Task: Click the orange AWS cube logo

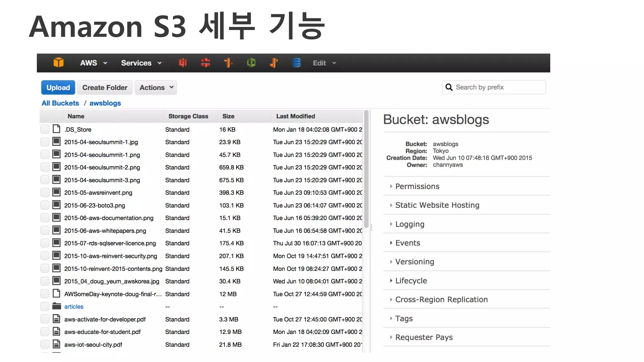Action: 58,63
